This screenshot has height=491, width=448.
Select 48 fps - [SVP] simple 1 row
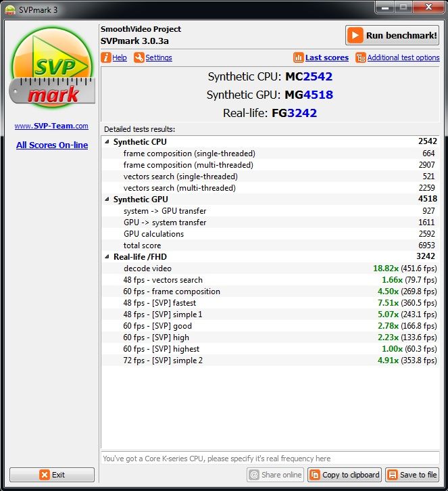270,314
